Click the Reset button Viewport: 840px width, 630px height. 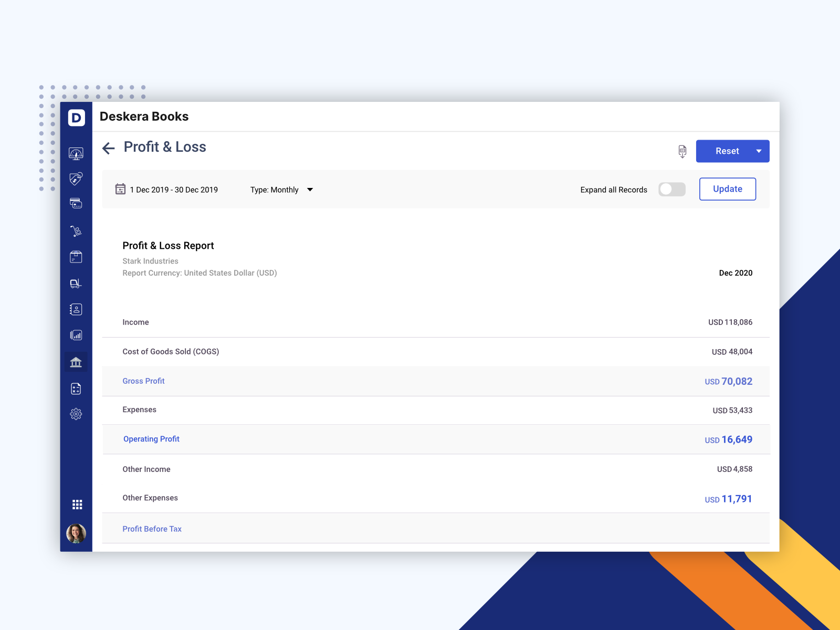[x=727, y=151]
